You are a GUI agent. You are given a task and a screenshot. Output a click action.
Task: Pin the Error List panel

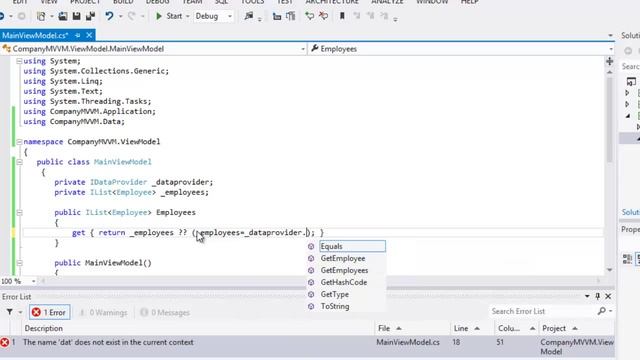[598, 296]
